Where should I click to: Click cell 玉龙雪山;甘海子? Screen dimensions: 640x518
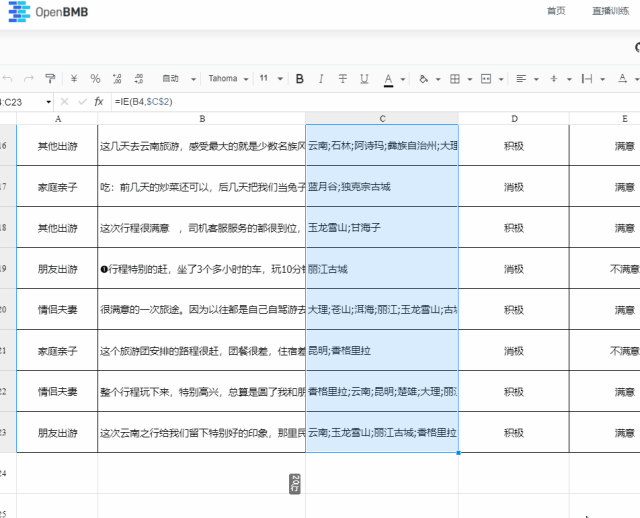click(382, 227)
